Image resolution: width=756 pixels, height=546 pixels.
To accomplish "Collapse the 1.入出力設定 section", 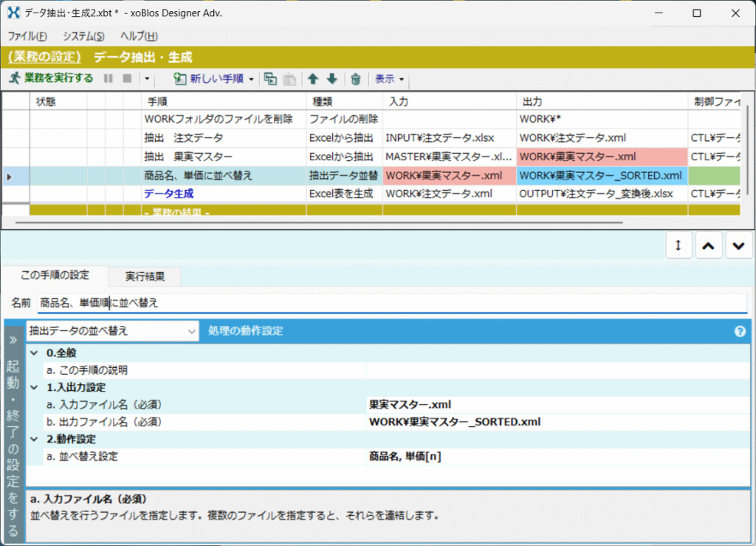I will (34, 387).
